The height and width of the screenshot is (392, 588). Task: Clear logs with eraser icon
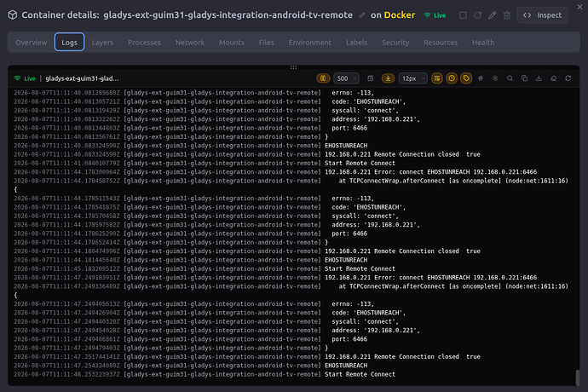coord(554,78)
